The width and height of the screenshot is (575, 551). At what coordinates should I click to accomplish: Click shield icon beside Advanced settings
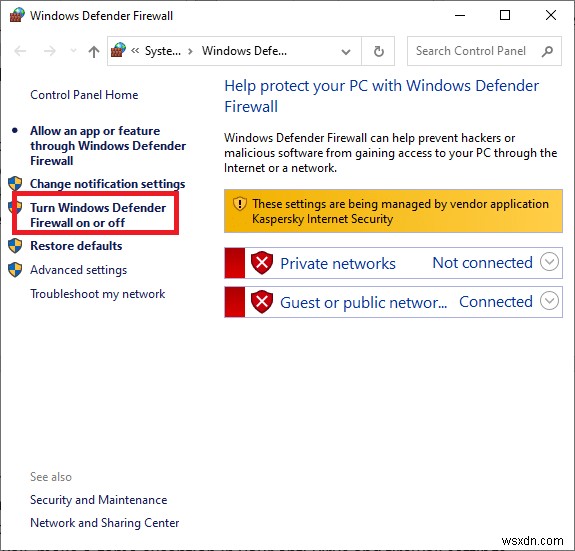pos(15,270)
